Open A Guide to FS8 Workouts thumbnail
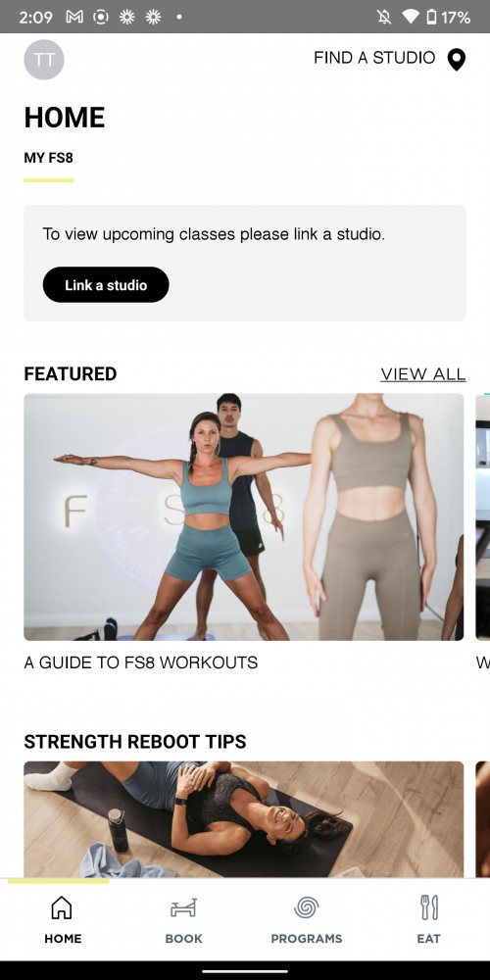This screenshot has width=490, height=980. click(x=244, y=516)
